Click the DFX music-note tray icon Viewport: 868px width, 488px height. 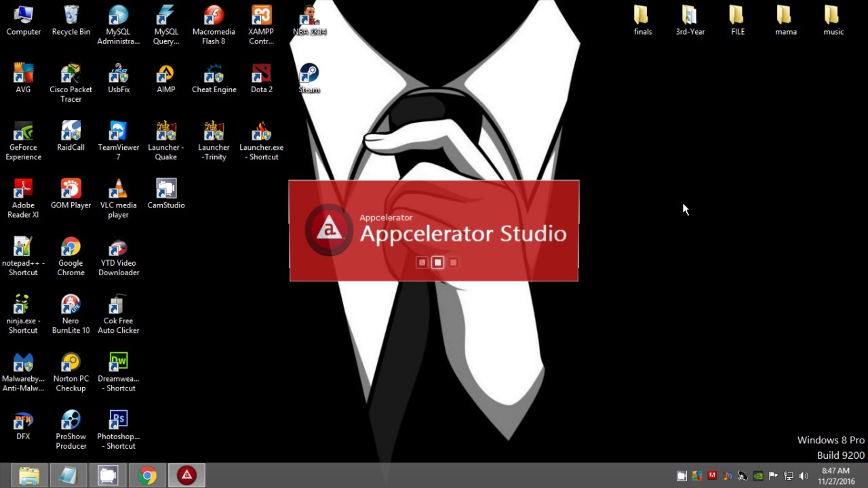tap(727, 476)
